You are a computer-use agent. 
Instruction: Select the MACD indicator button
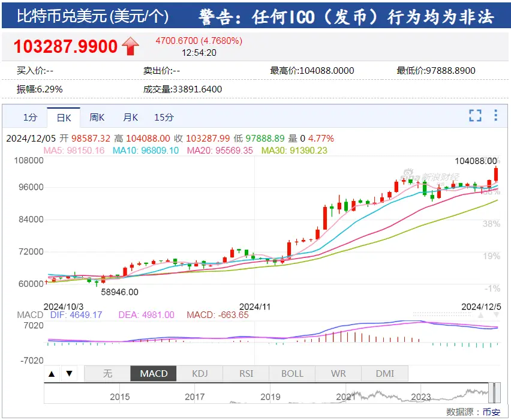[154, 374]
